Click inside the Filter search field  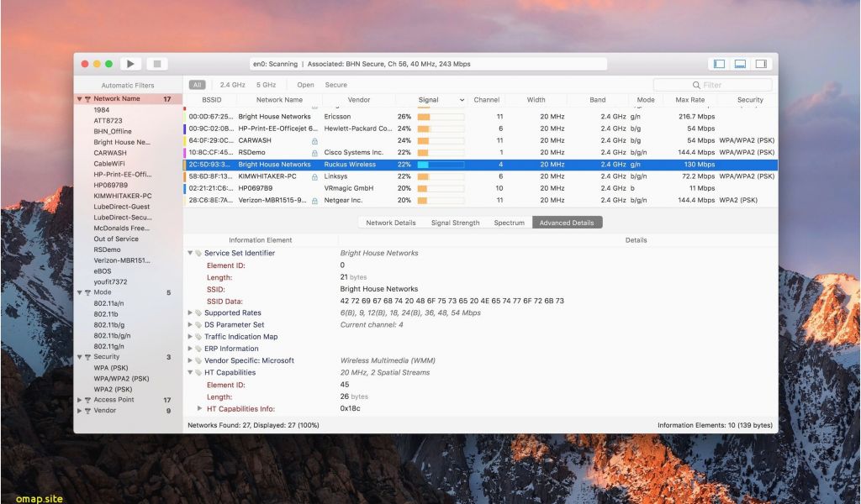[x=713, y=85]
